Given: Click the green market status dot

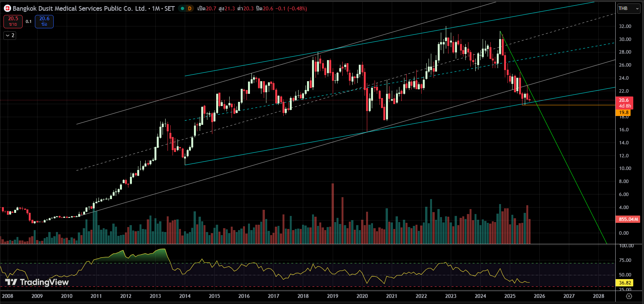Looking at the screenshot, I should tap(182, 8).
